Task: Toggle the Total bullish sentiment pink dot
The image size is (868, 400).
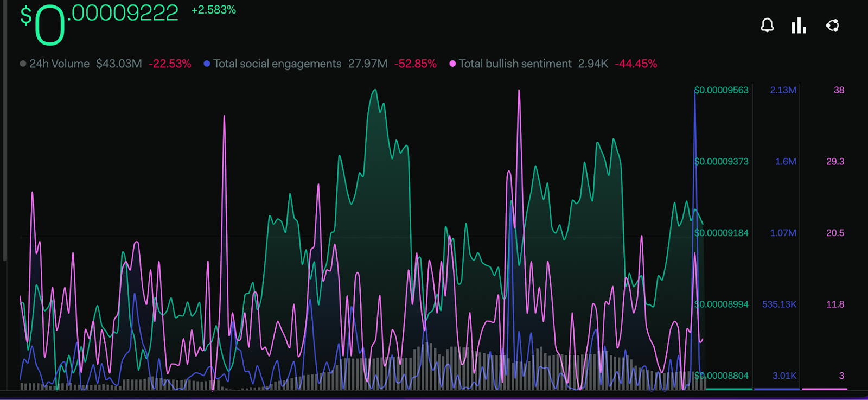Action: click(452, 64)
